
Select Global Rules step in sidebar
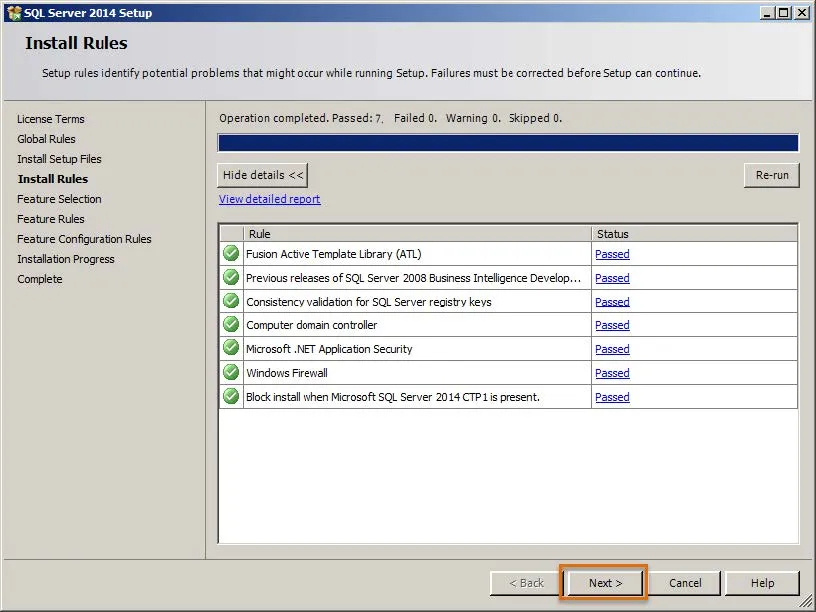pyautogui.click(x=46, y=139)
